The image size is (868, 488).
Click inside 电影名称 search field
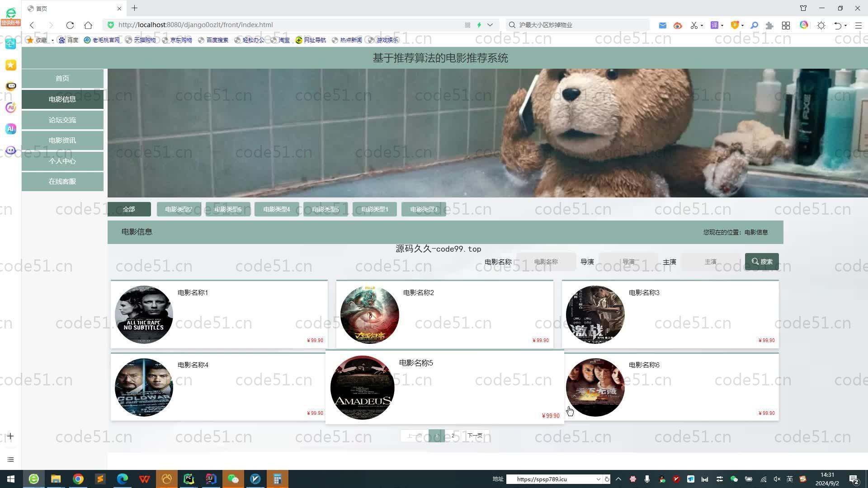tap(546, 262)
